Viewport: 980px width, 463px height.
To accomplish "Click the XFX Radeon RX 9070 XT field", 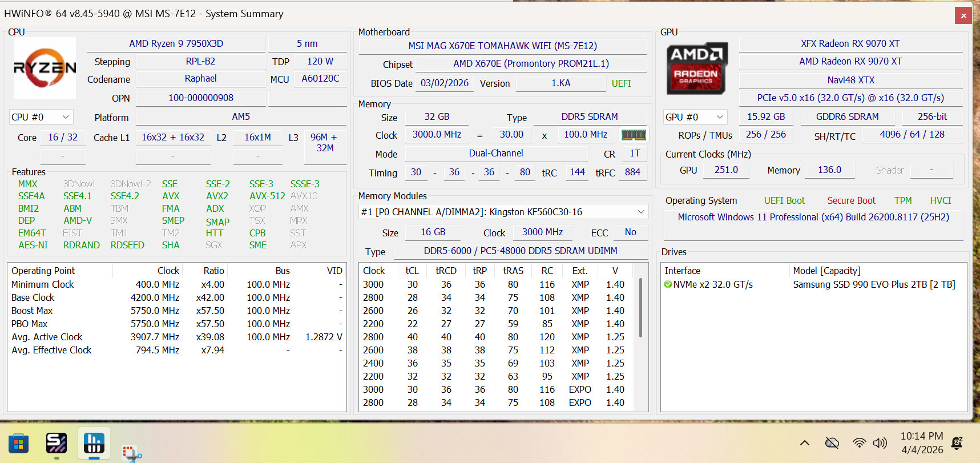I will [x=850, y=44].
